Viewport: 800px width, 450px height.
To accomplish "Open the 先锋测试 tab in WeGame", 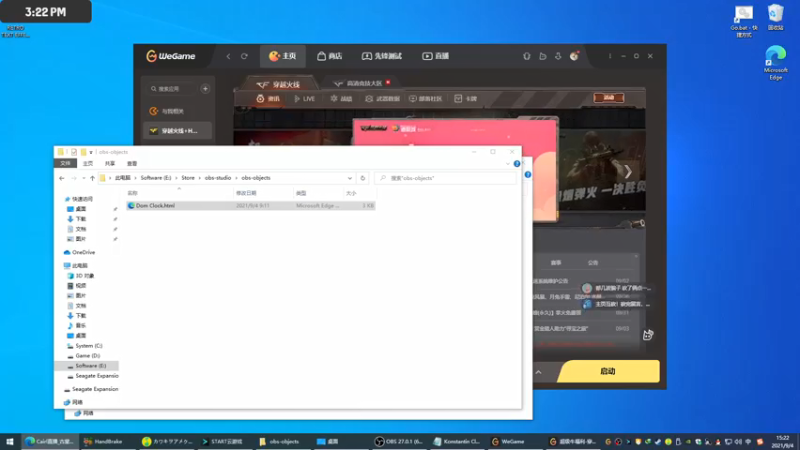I will coord(382,56).
